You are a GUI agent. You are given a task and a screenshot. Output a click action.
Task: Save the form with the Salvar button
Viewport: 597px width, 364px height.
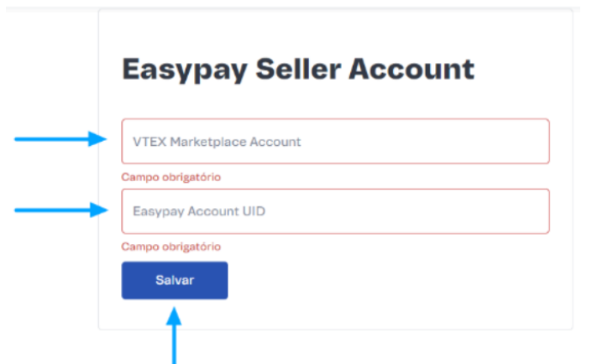(x=175, y=280)
